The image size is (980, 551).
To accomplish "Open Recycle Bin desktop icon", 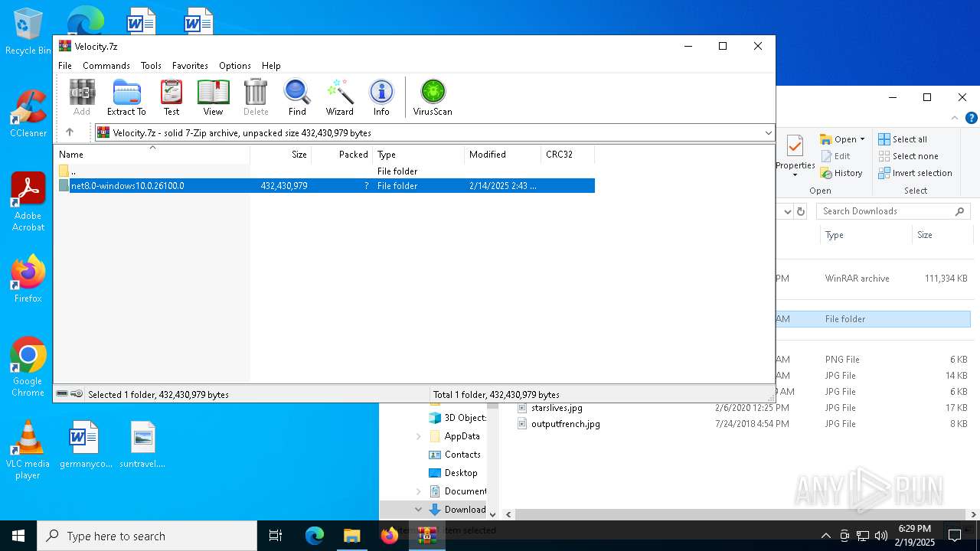I will click(x=28, y=32).
